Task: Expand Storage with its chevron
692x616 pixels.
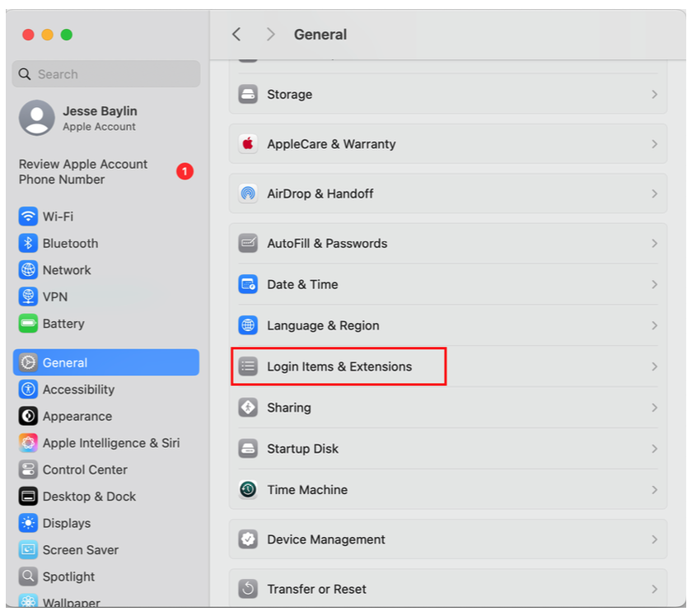Action: click(x=654, y=94)
